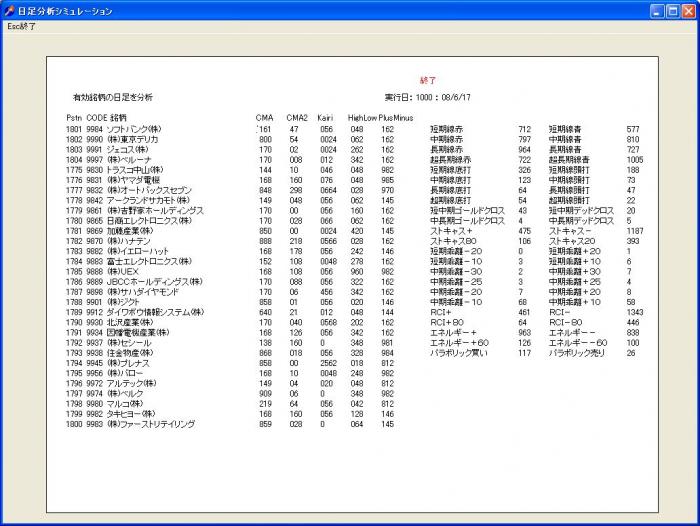Select the (株)オートバックスセブン row

point(230,190)
